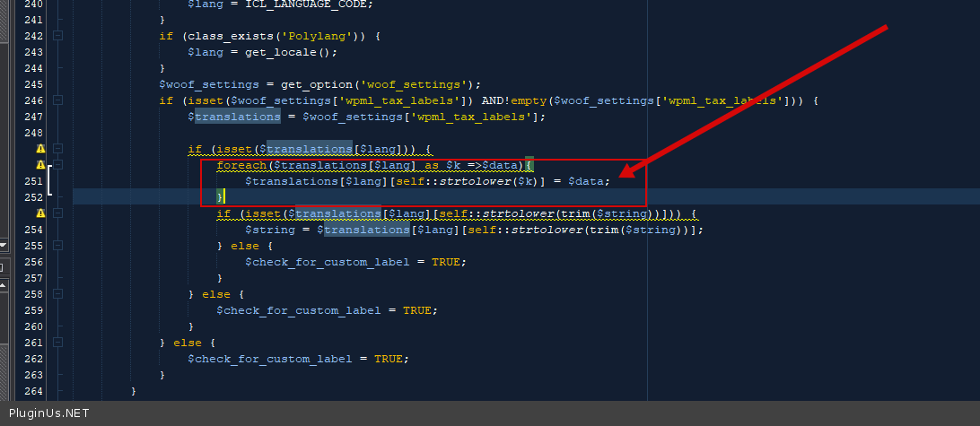Collapse the code fold on line 246
The height and width of the screenshot is (426, 980).
[57, 100]
